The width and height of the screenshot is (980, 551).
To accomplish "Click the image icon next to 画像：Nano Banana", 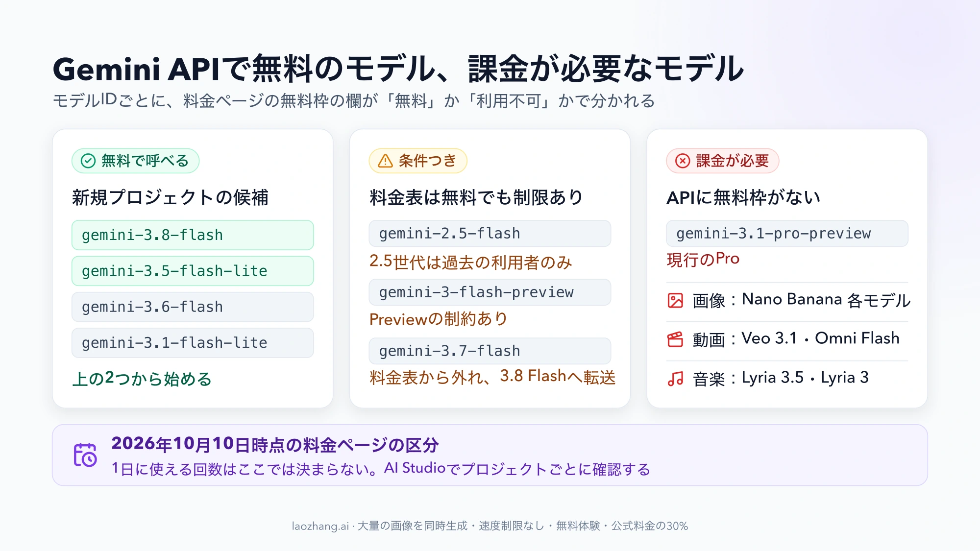I will (x=675, y=300).
